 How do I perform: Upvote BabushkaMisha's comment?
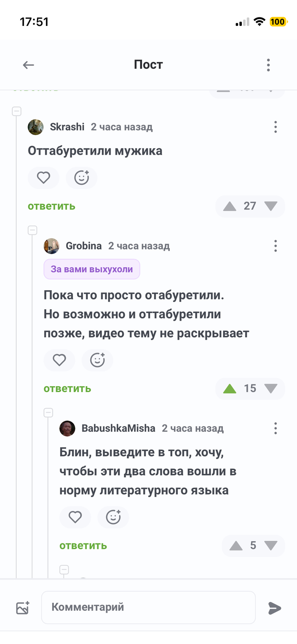pyautogui.click(x=235, y=545)
